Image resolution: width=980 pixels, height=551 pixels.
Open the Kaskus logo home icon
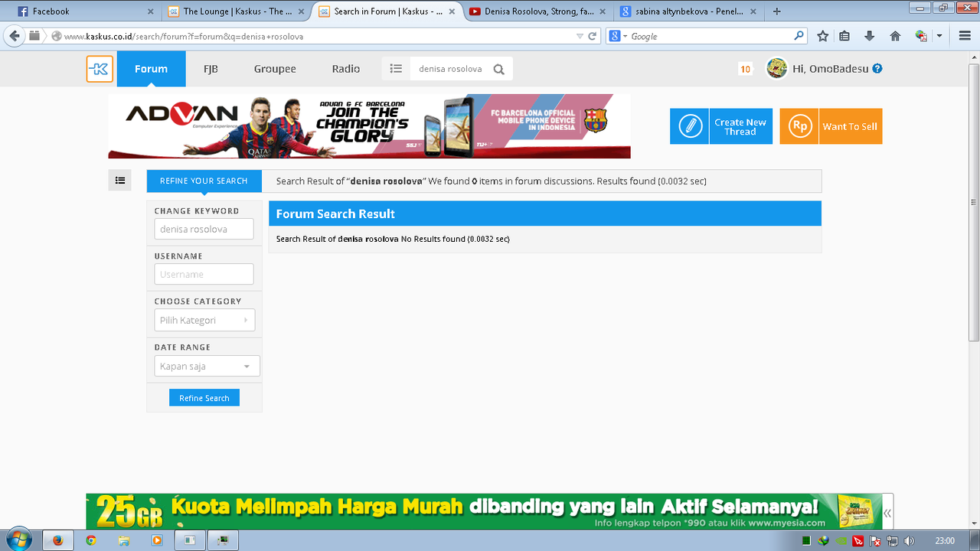[100, 69]
